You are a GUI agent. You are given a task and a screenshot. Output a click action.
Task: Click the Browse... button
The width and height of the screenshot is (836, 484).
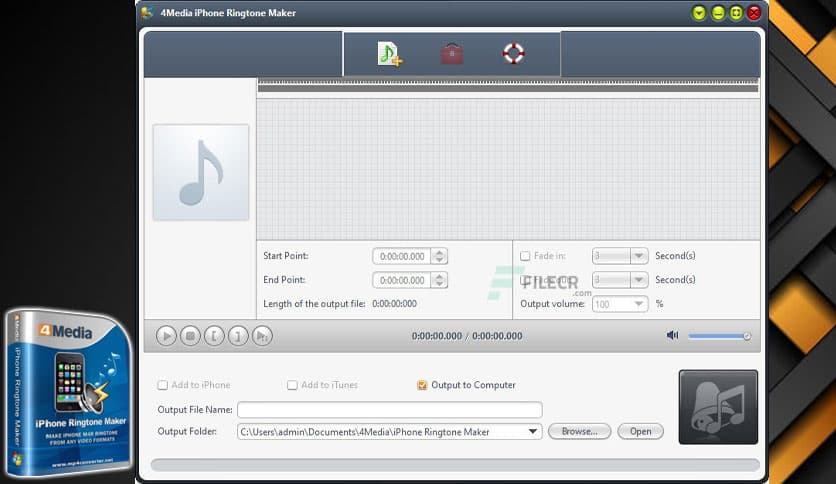coord(580,431)
